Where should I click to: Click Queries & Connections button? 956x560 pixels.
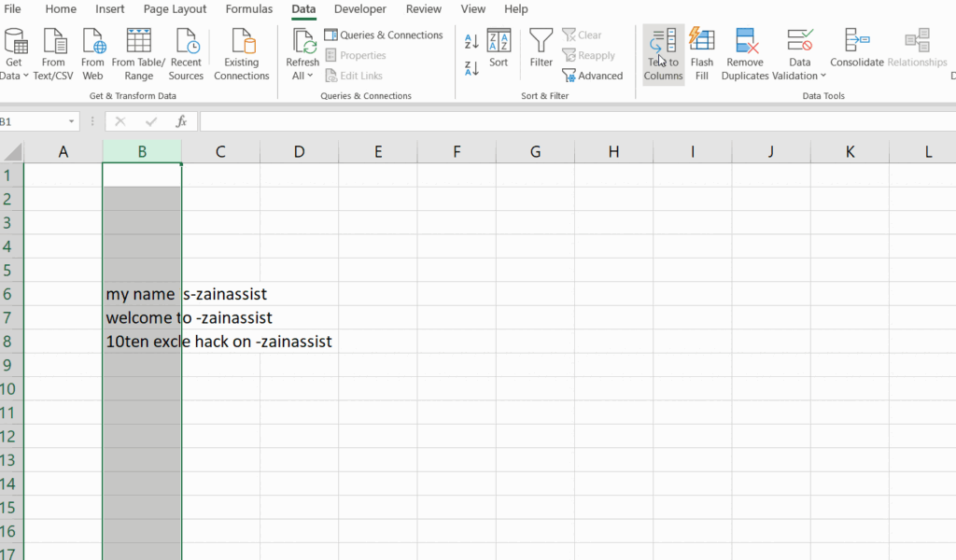pyautogui.click(x=384, y=35)
